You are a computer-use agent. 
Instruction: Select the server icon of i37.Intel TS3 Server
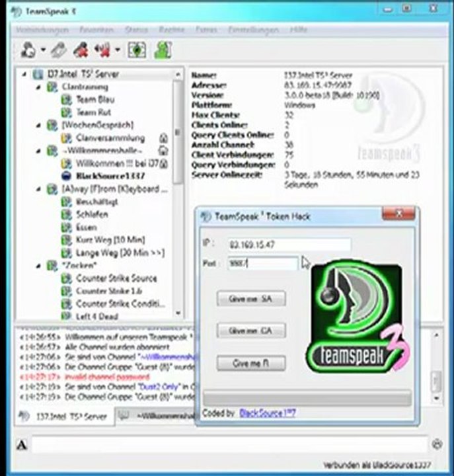coord(38,74)
